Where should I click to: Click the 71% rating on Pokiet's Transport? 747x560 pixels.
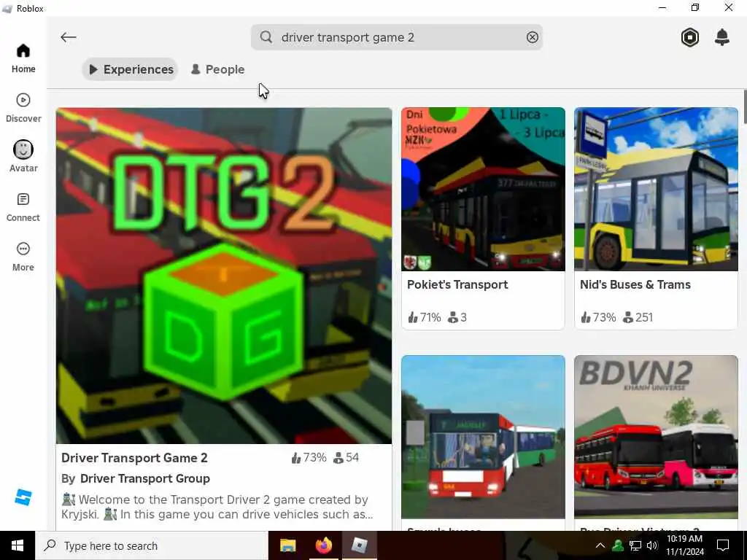pos(424,317)
